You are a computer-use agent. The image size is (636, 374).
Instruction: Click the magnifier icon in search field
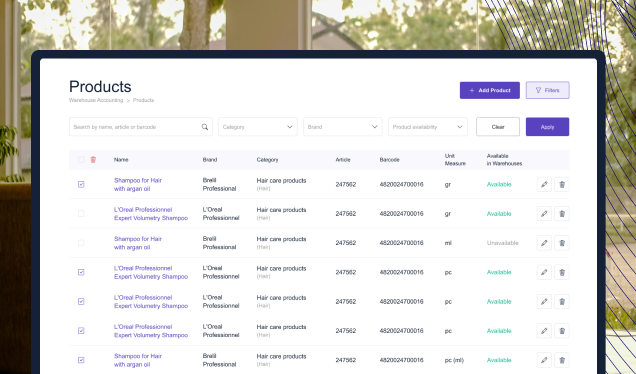[x=205, y=127]
